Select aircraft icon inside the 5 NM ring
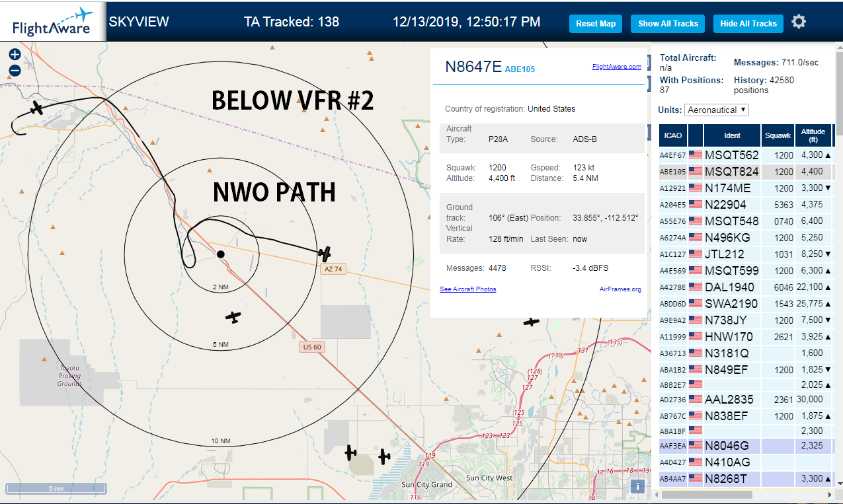The image size is (843, 504). click(x=233, y=318)
